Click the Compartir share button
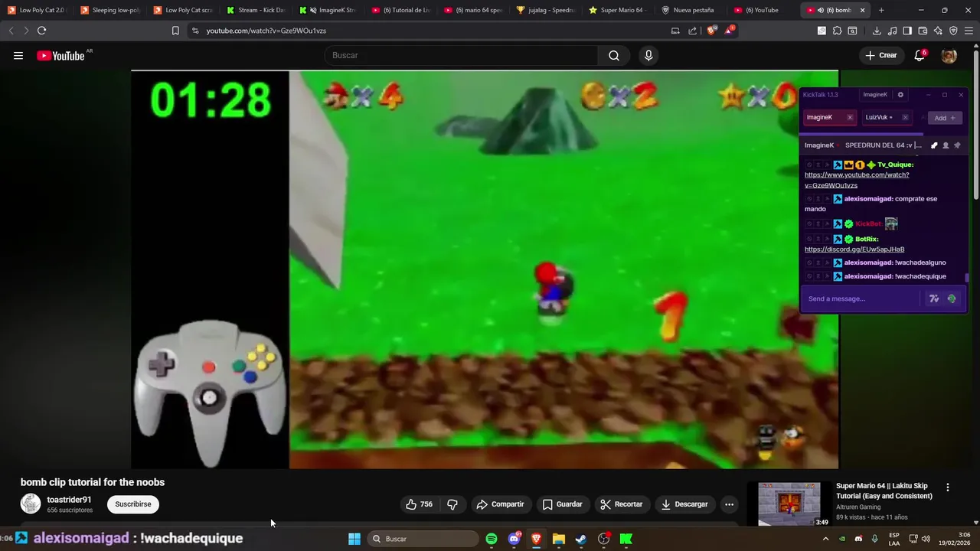This screenshot has width=980, height=551. (x=500, y=504)
